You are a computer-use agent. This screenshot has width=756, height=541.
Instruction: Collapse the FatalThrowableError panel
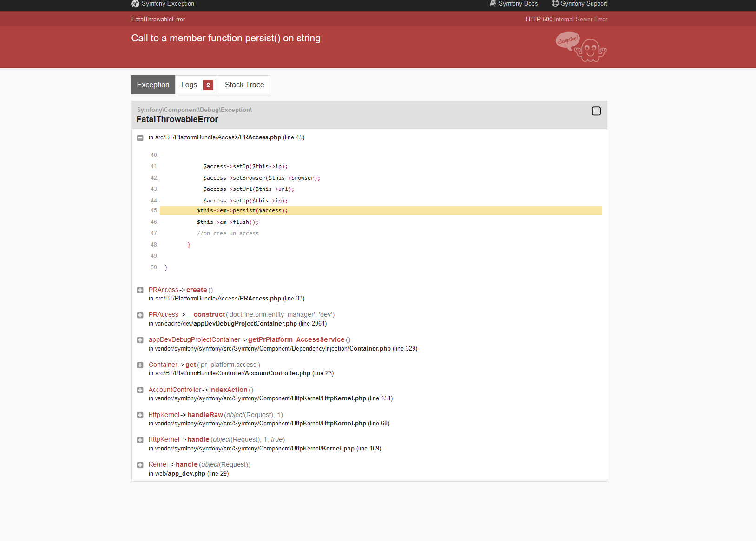tap(596, 111)
